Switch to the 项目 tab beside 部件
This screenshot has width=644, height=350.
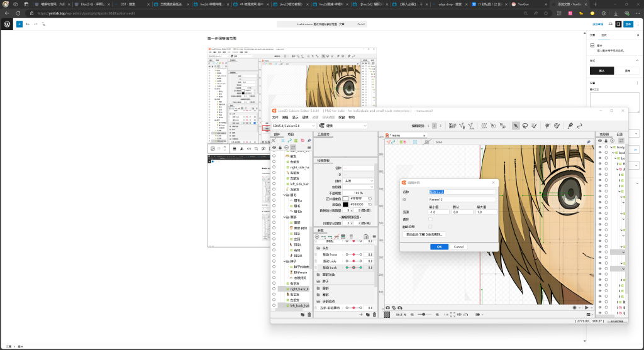pos(291,134)
